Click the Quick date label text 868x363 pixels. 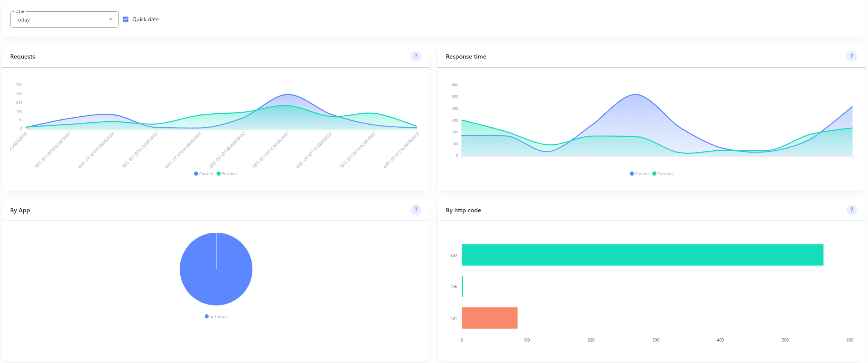tap(146, 19)
